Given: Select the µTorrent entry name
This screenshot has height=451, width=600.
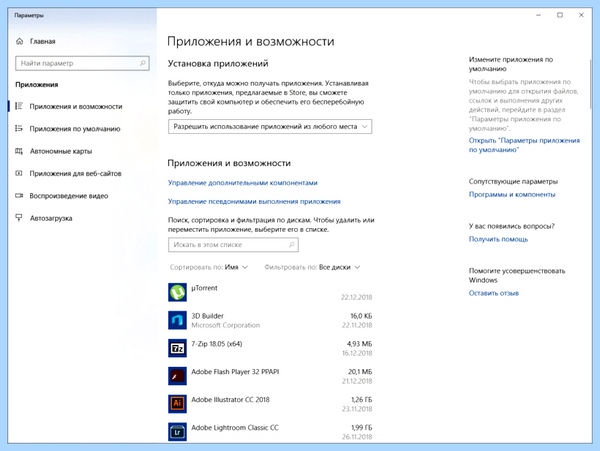Looking at the screenshot, I should pyautogui.click(x=204, y=288).
